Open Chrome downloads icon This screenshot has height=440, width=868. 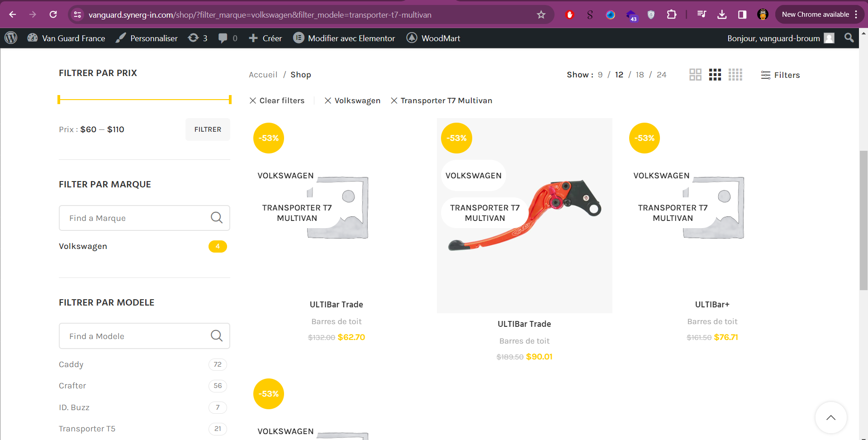(x=722, y=14)
